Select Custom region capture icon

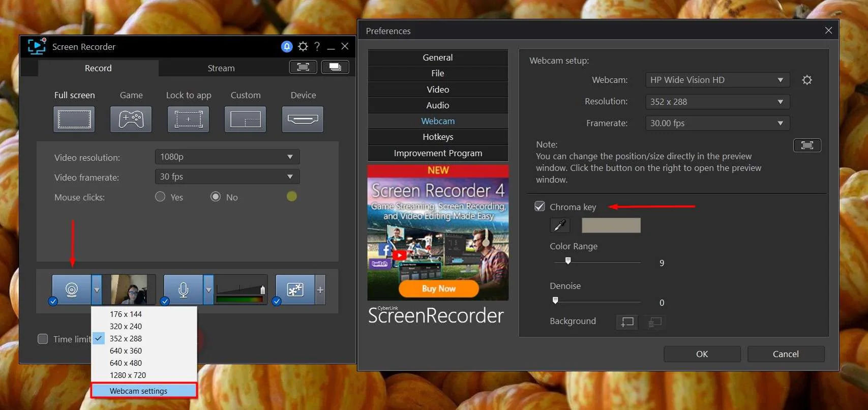coord(246,120)
